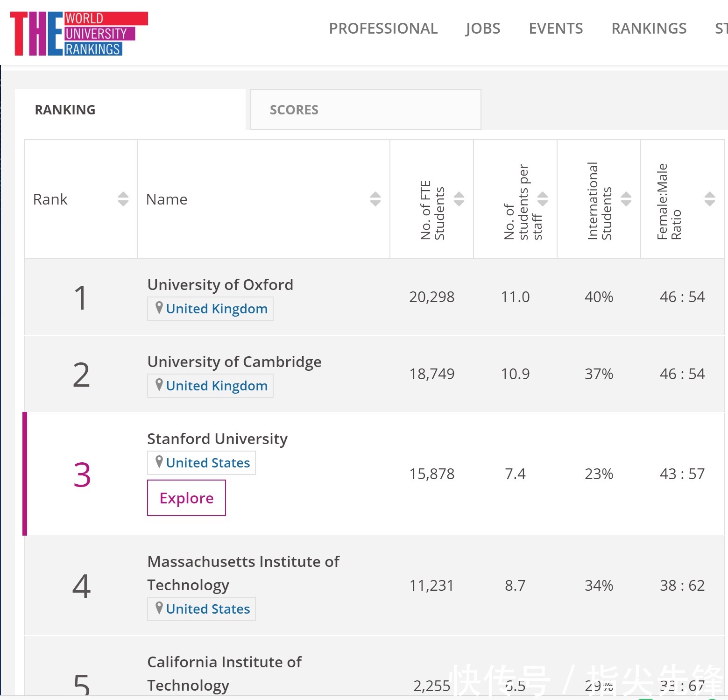Click MIT's 38 : 62 ratio
This screenshot has width=728, height=700.
682,586
